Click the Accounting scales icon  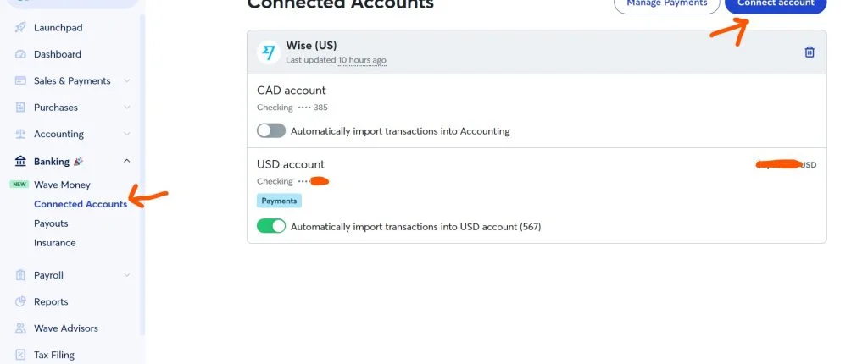tap(20, 135)
